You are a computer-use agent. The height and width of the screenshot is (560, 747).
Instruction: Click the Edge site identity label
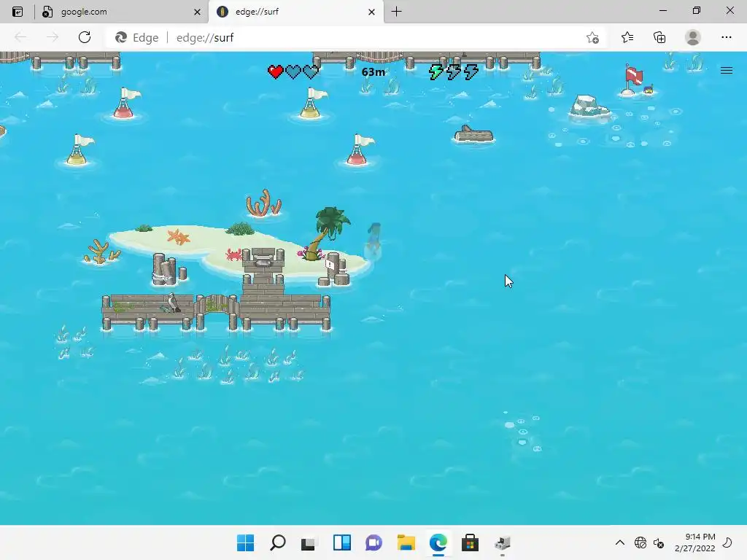136,38
